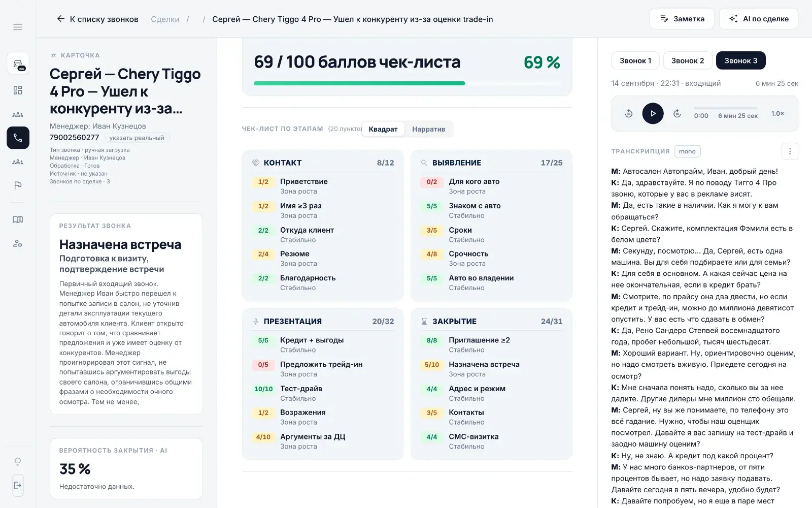Open the Заметка button
The image size is (812, 508).
pos(682,19)
